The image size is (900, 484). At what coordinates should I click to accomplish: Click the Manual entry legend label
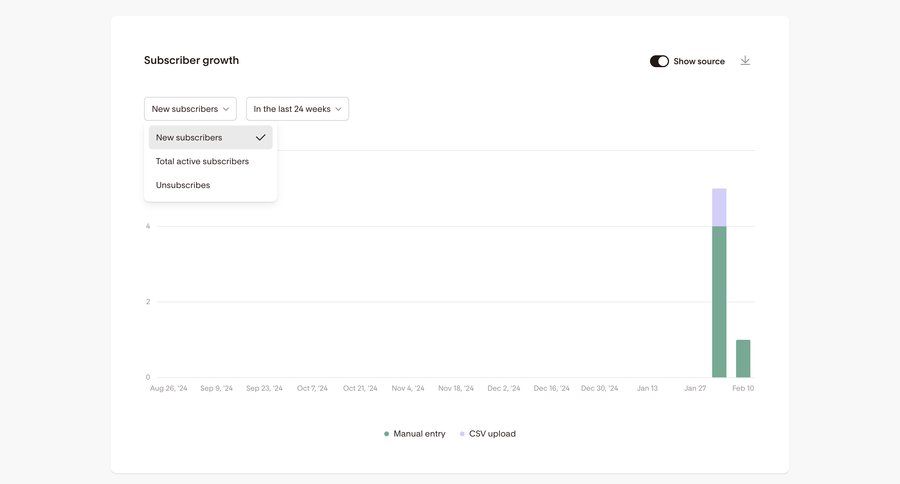tap(419, 434)
